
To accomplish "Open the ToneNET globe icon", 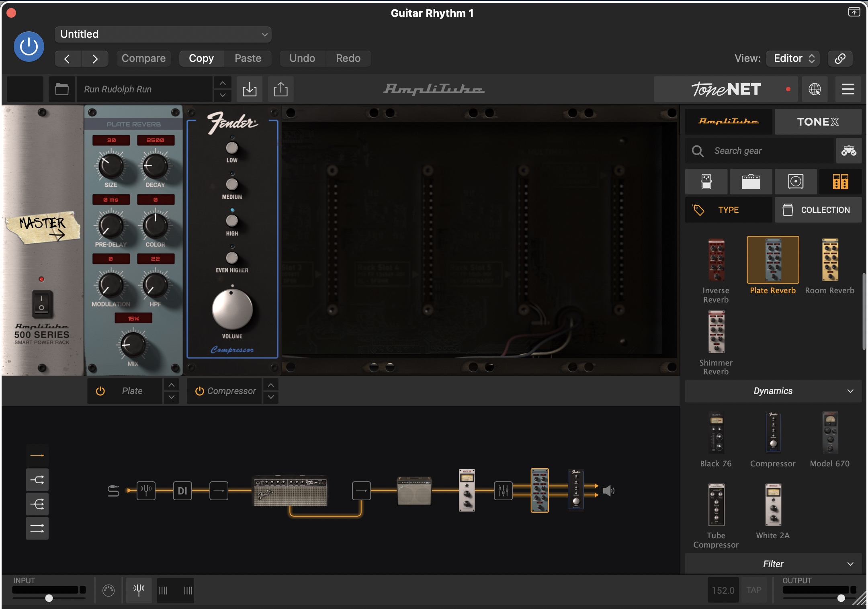I will (x=815, y=89).
